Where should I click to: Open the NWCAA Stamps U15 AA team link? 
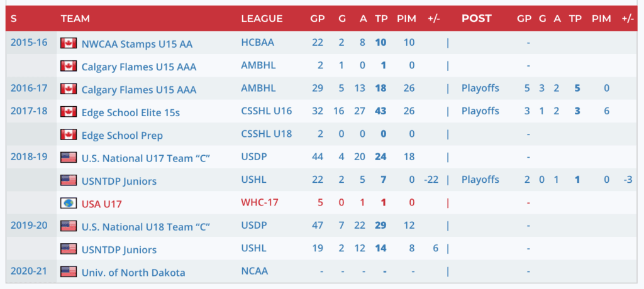(136, 44)
